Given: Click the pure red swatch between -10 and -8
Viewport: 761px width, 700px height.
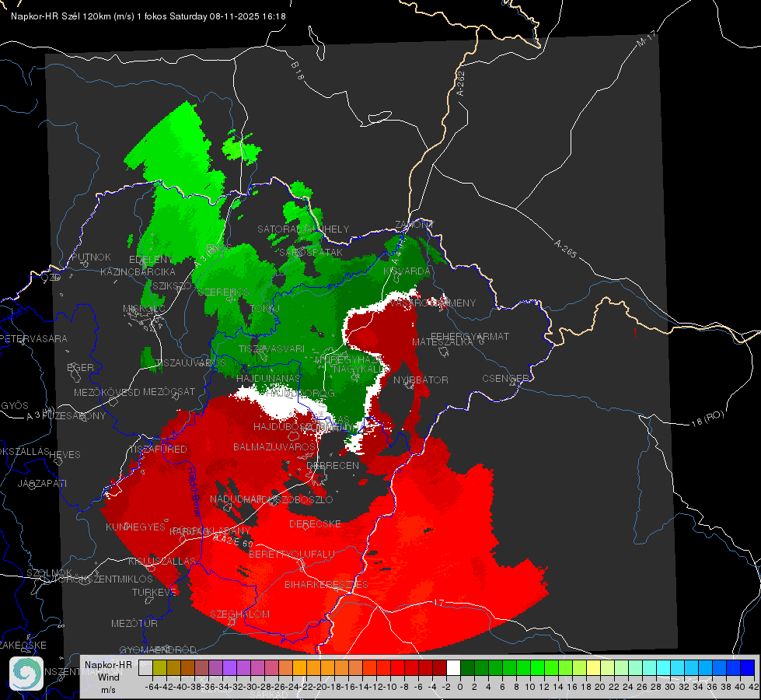Looking at the screenshot, I should point(397,668).
